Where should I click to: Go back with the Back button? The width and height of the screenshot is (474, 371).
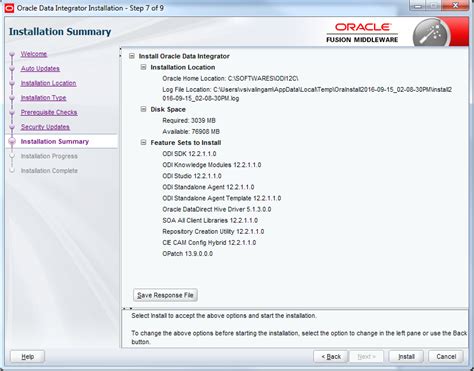click(x=331, y=357)
